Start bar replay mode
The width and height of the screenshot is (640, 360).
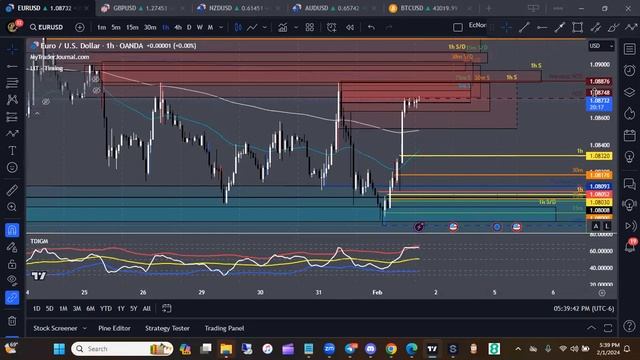click(350, 27)
